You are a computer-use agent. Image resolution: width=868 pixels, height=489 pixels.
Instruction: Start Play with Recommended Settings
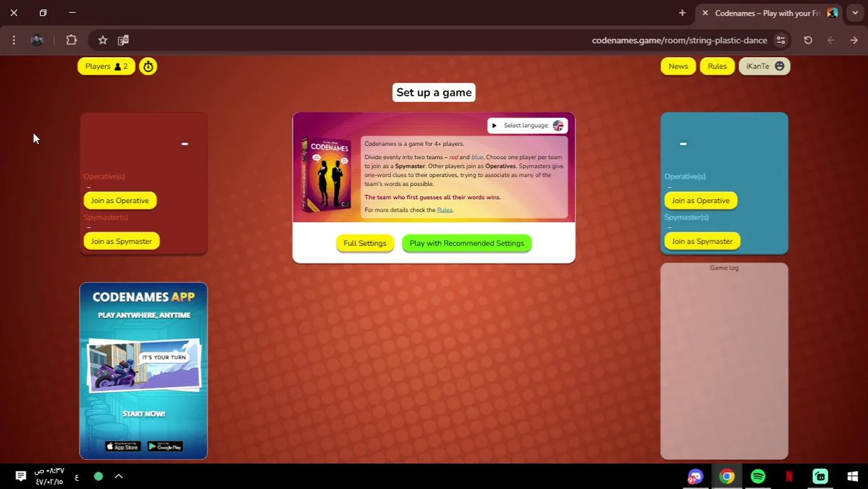(x=467, y=243)
